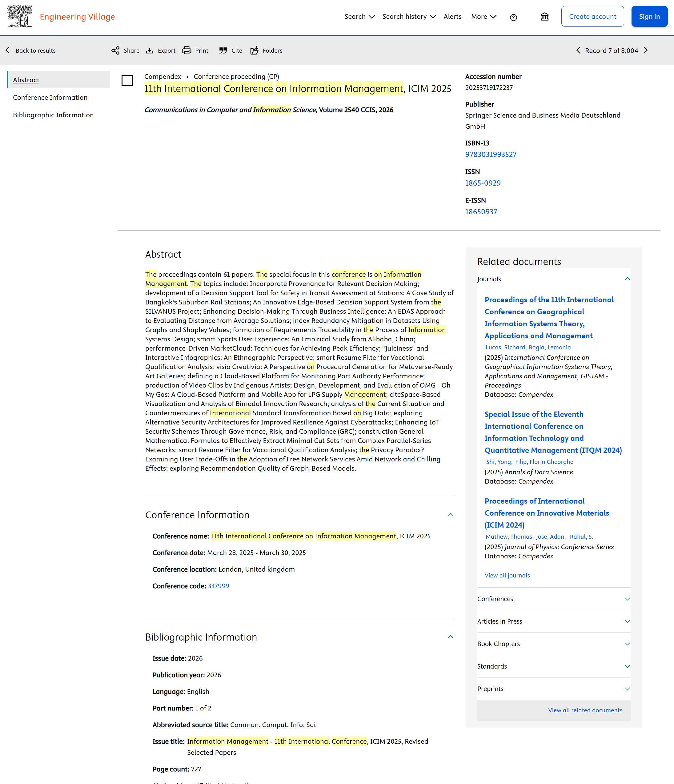Click the Create account button
The width and height of the screenshot is (674, 784).
[x=592, y=17]
